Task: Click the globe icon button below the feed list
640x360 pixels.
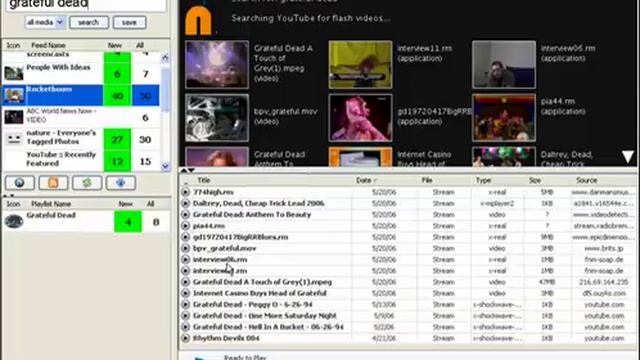Action: 20,183
